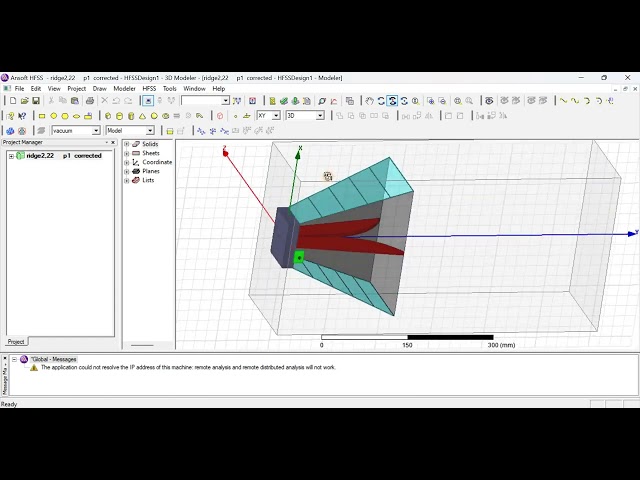Toggle the highlighted rotate-around-center view mode
This screenshot has width=640, height=480.
392,101
